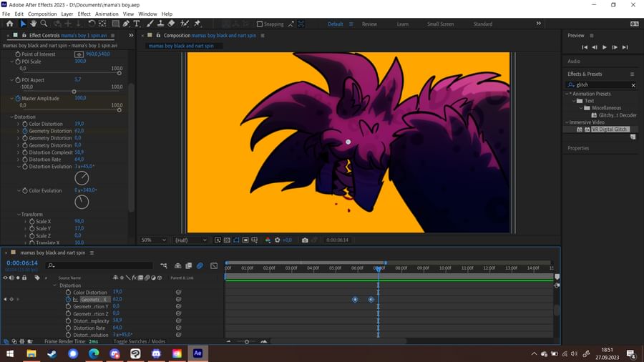Select the Rotation tool
The width and height of the screenshot is (644, 362).
pos(92,24)
